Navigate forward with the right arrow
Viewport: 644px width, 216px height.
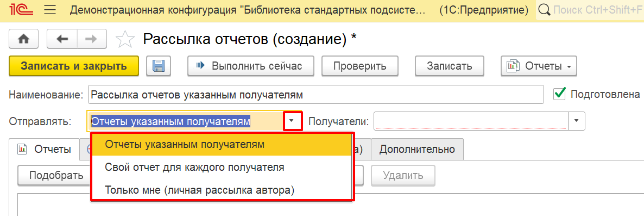(x=92, y=39)
